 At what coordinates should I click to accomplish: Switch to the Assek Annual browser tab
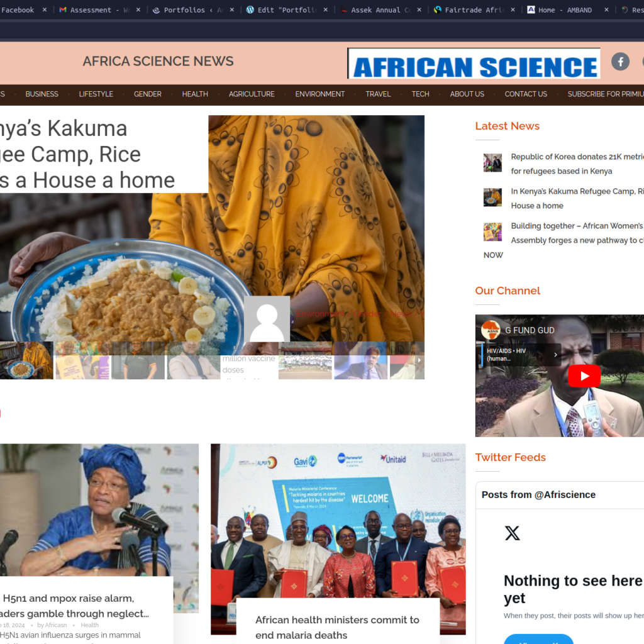point(375,10)
